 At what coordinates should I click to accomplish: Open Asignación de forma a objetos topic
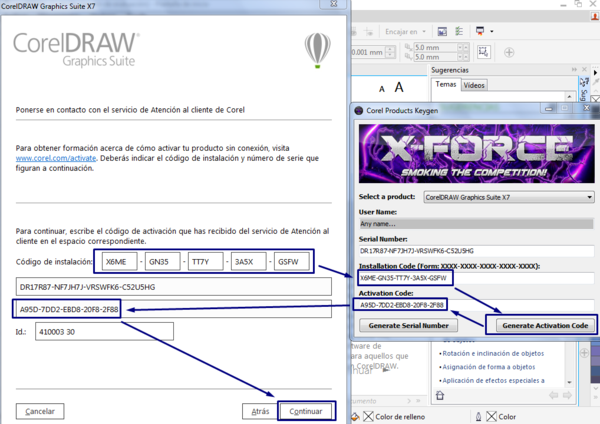pos(489,367)
